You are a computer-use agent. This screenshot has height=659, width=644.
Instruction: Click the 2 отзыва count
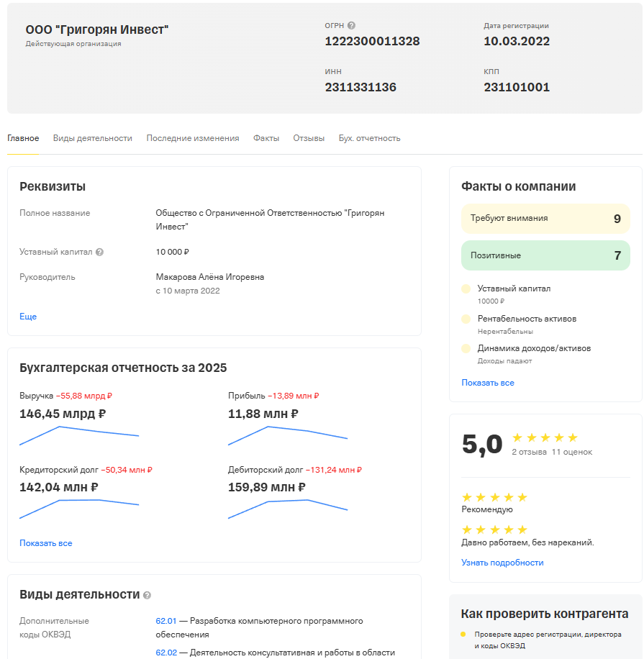coord(530,453)
